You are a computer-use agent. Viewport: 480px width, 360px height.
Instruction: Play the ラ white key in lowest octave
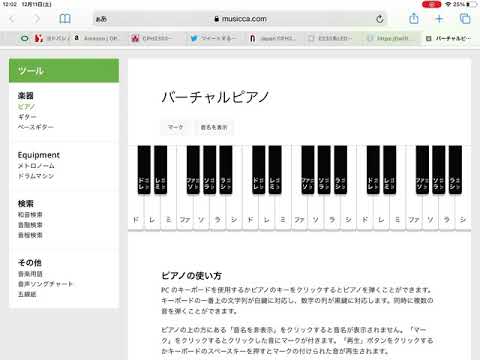click(x=218, y=213)
